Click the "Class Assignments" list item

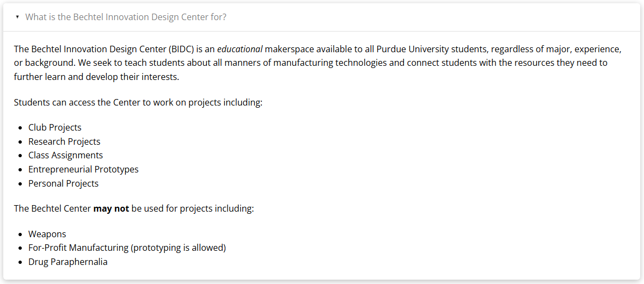click(x=65, y=155)
